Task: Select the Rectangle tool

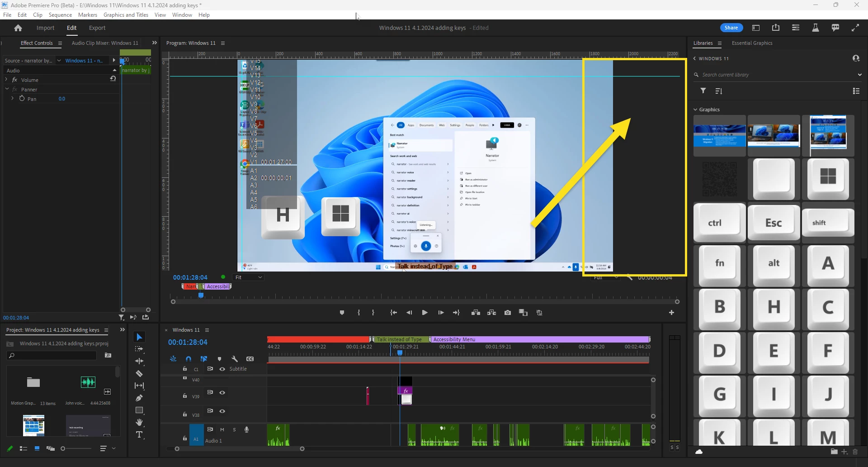Action: pos(139,410)
